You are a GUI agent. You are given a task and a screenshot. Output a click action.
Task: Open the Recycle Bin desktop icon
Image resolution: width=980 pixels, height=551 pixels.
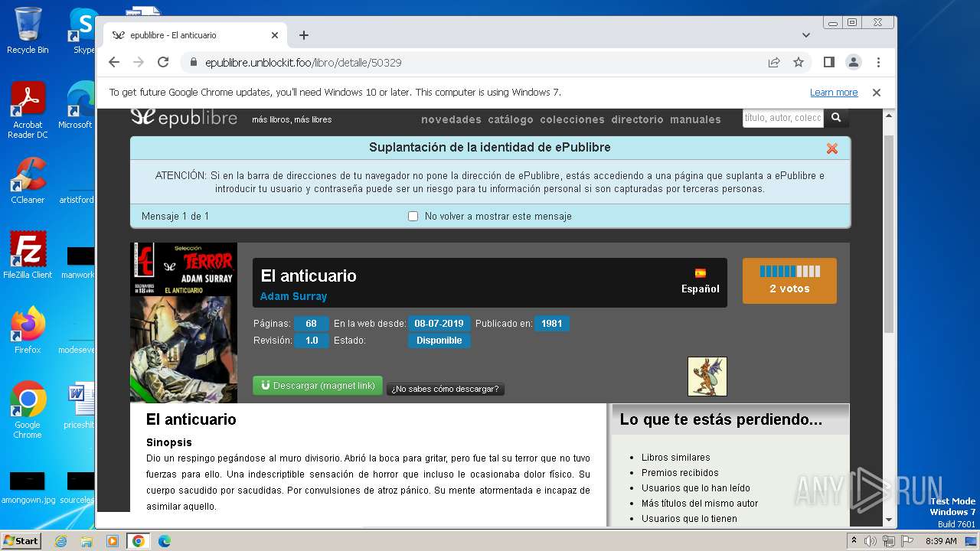(28, 31)
